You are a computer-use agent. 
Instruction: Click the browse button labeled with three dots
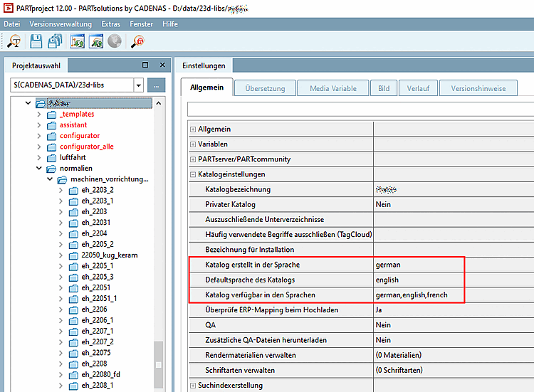click(x=157, y=85)
